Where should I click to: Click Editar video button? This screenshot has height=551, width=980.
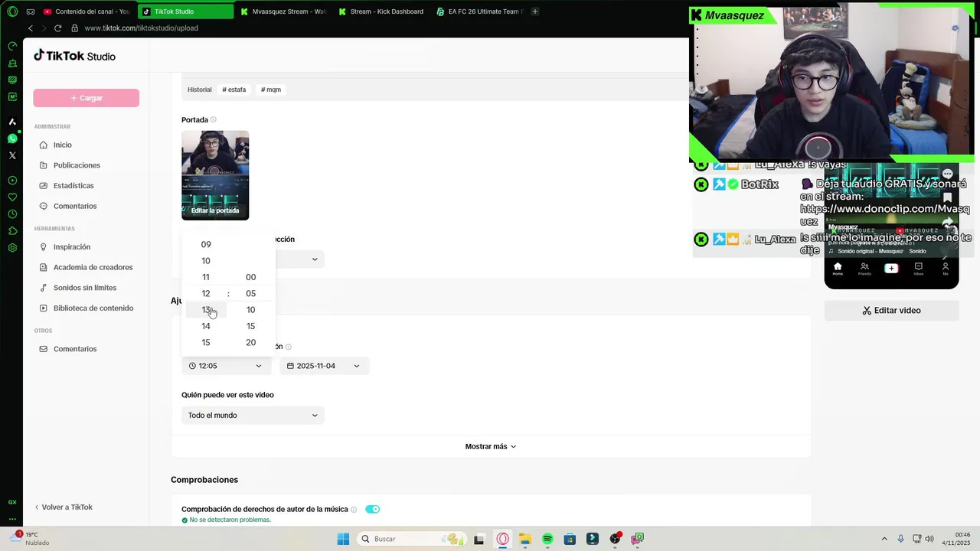pos(891,311)
